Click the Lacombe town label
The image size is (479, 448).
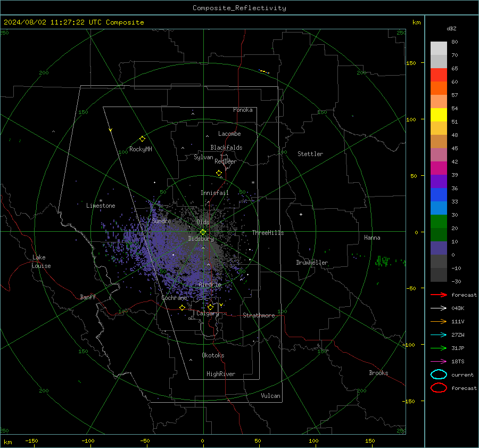pos(229,134)
